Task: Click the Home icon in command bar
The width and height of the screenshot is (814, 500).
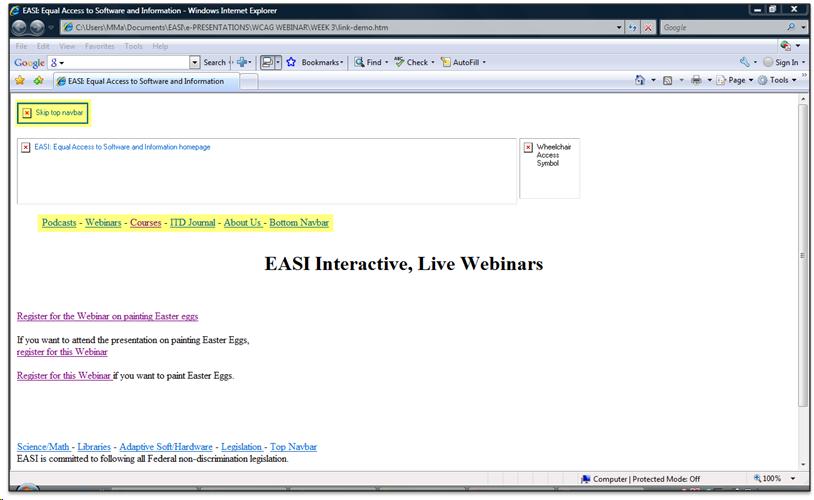Action: (640, 80)
